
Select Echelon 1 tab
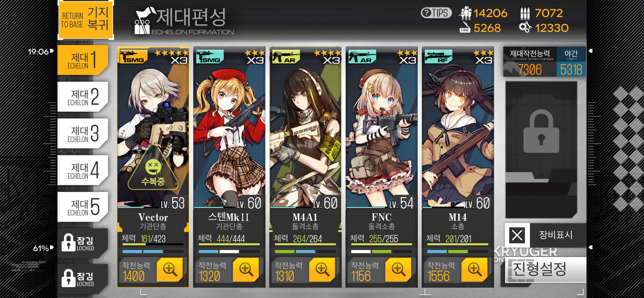pos(83,60)
